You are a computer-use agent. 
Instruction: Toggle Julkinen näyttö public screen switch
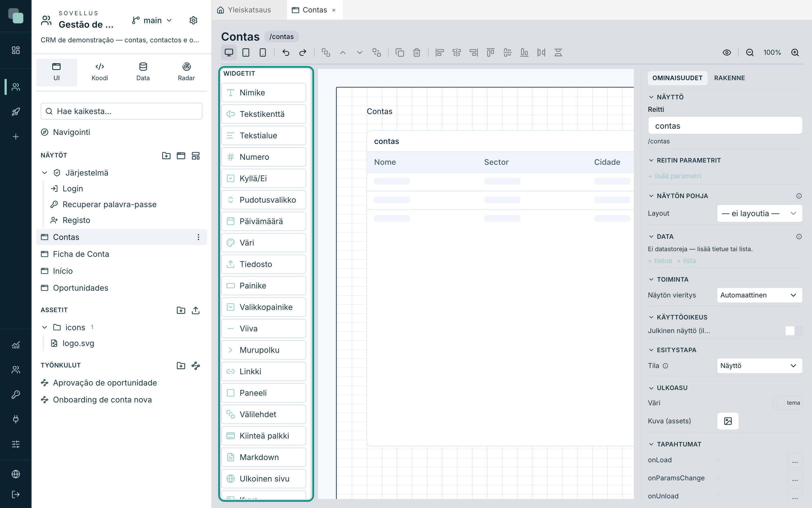coord(794,330)
